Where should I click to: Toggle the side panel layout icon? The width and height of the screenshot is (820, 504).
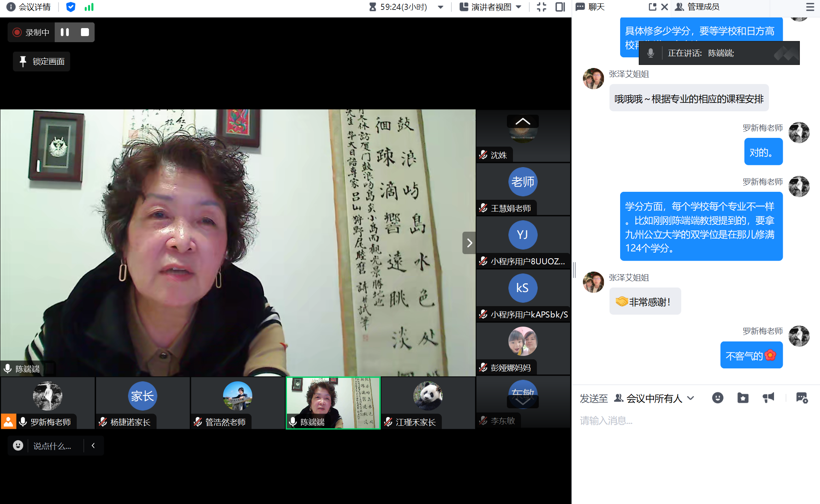[560, 7]
